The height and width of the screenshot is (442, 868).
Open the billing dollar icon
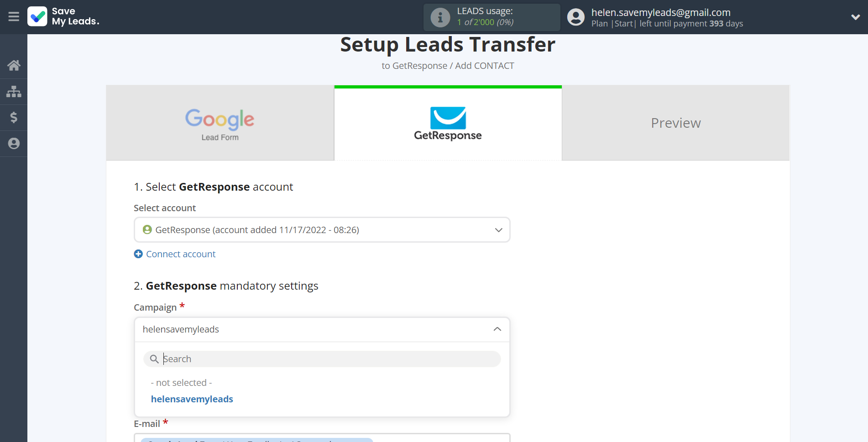14,118
